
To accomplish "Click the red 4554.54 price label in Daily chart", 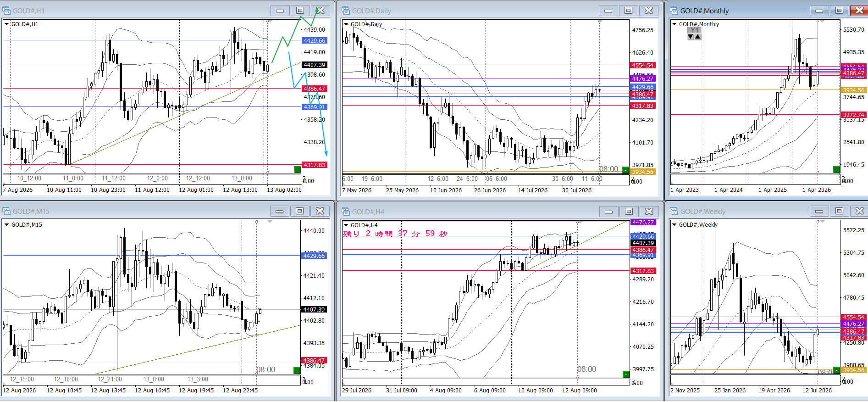I will pyautogui.click(x=643, y=66).
